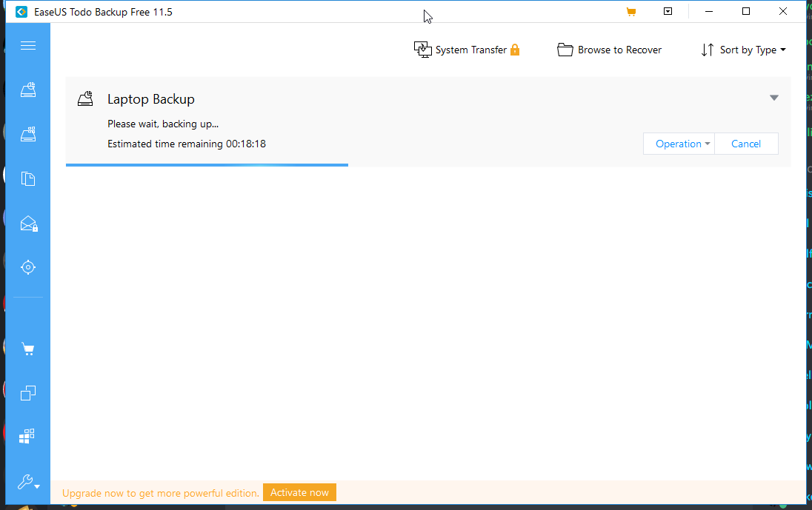The height and width of the screenshot is (510, 812).
Task: Cancel the Laptop Backup task
Action: [x=746, y=144]
